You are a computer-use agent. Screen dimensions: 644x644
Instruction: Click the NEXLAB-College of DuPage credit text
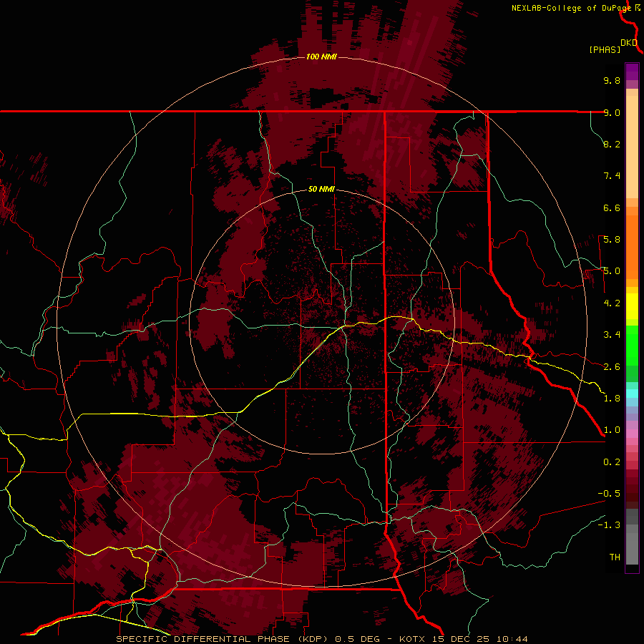coord(571,8)
